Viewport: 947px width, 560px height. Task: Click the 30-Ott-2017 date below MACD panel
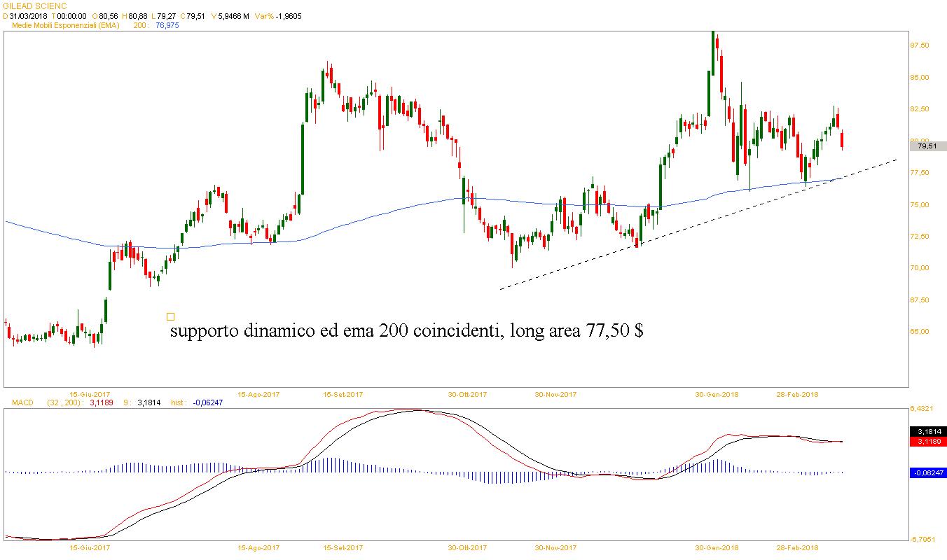(467, 548)
